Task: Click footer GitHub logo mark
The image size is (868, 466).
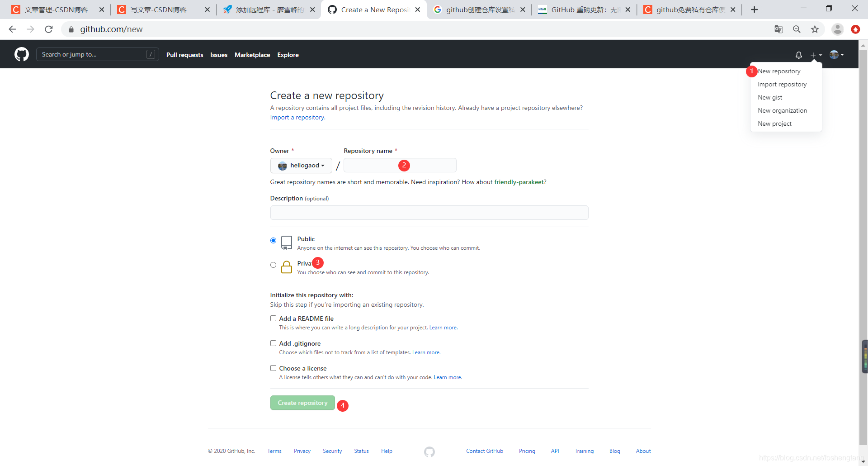Action: coord(429,452)
